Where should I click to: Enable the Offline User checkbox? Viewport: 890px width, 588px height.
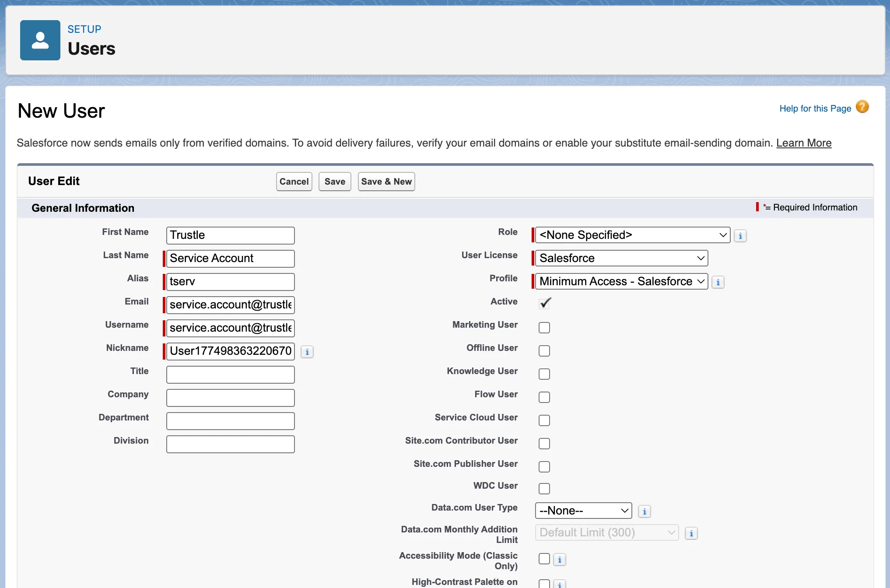[x=544, y=351]
